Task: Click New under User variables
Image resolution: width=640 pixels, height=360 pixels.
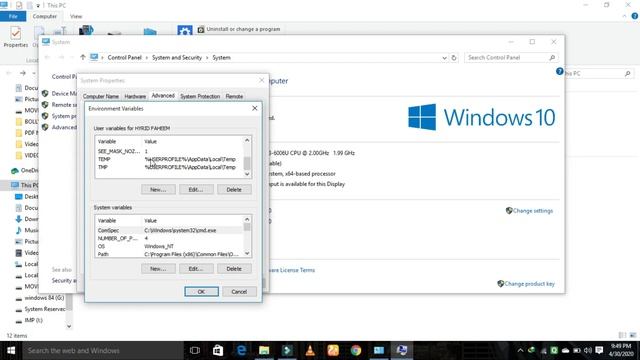Action: click(x=158, y=189)
